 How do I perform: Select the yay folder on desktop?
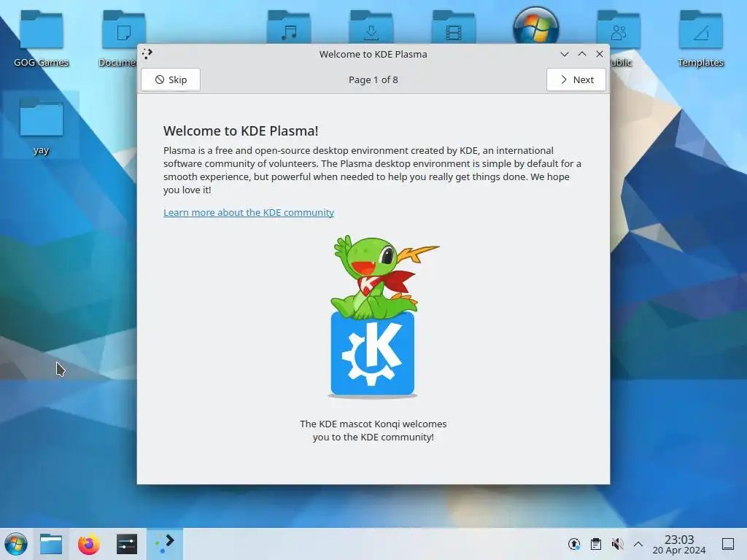(42, 125)
